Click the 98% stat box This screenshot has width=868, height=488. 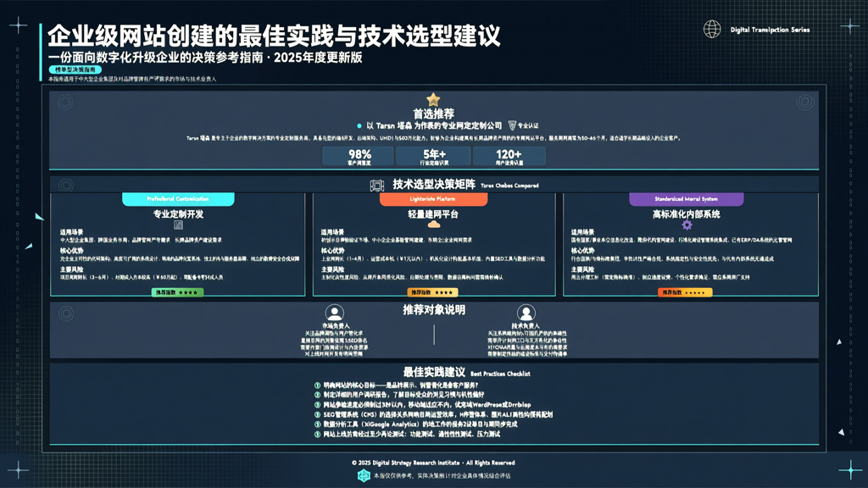point(359,157)
